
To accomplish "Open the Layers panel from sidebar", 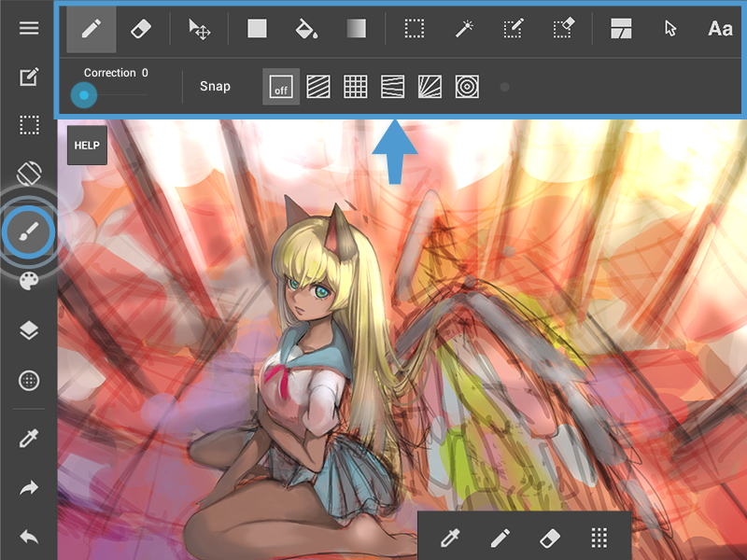I will pyautogui.click(x=29, y=330).
